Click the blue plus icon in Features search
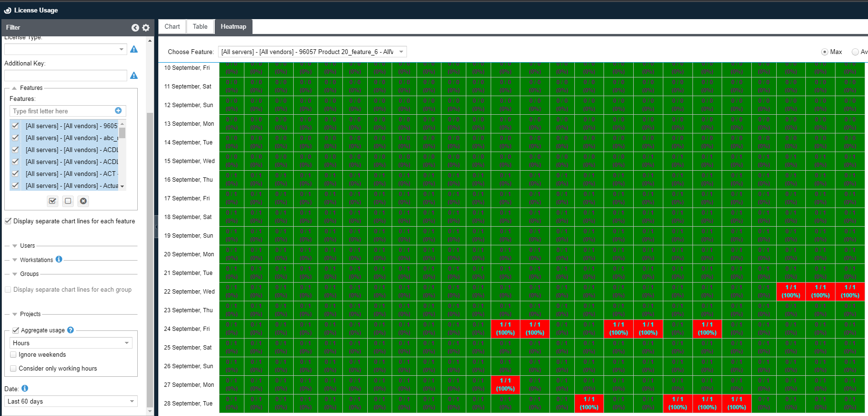868x416 pixels. tap(118, 111)
